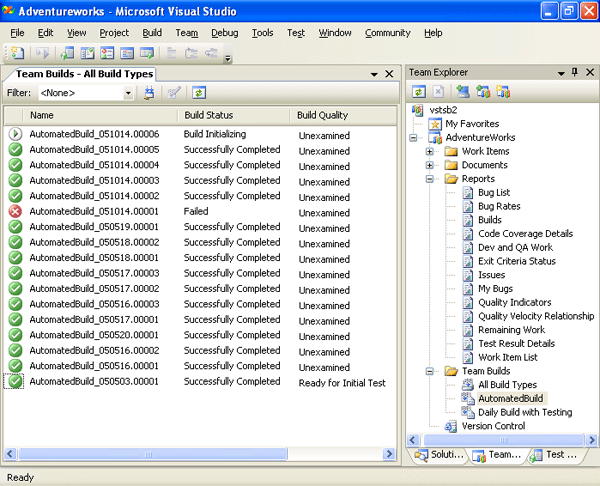Open the Community menu
The image size is (600, 486).
(388, 33)
